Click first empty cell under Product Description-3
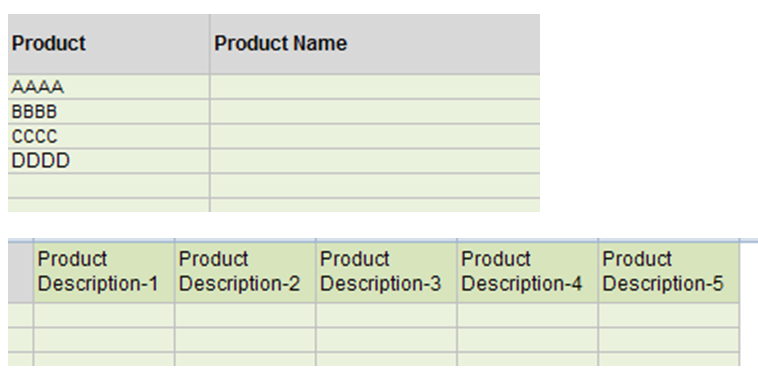This screenshot has height=379, width=758. [386, 315]
